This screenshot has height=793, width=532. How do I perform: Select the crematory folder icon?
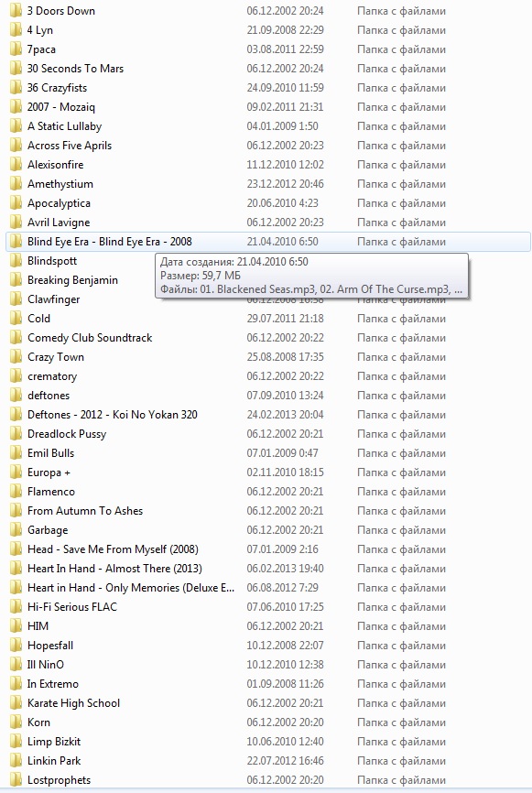[x=16, y=375]
